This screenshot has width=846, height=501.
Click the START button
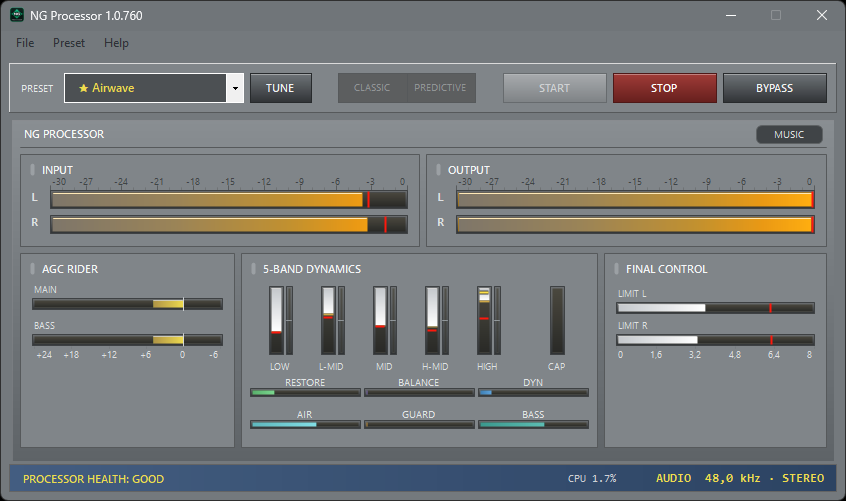point(555,88)
